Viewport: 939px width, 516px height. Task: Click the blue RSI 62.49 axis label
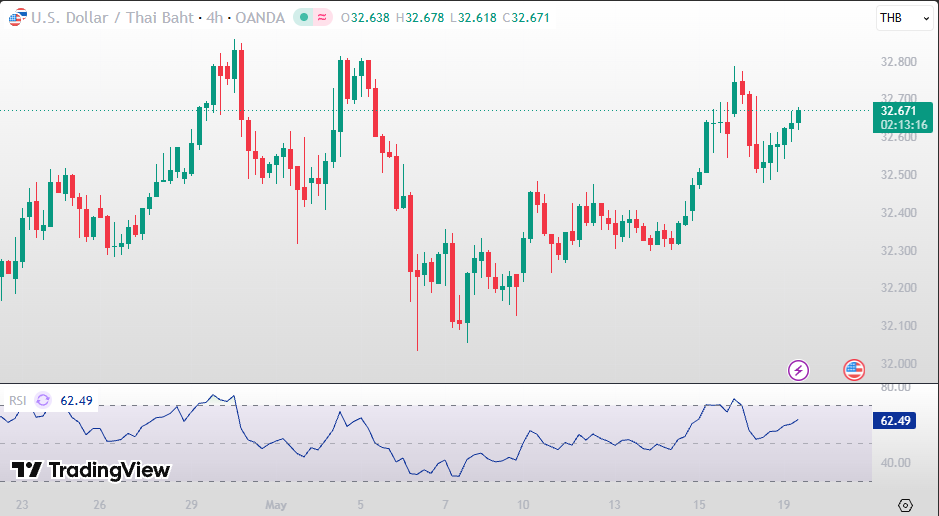click(x=895, y=421)
